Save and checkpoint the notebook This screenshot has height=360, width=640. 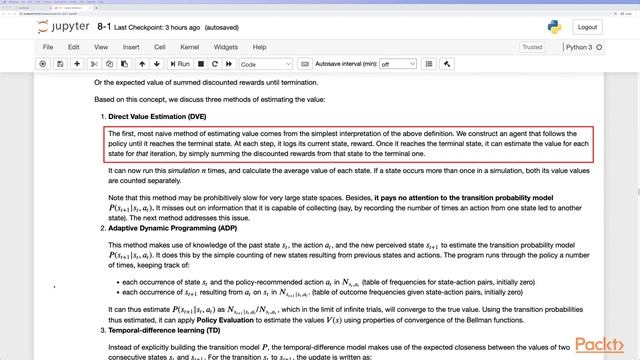click(x=60, y=64)
